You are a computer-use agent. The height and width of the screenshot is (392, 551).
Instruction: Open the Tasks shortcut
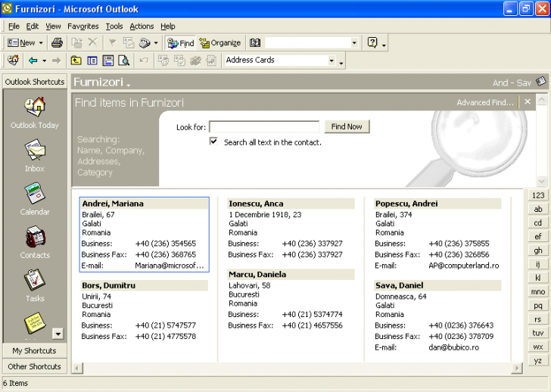(34, 285)
